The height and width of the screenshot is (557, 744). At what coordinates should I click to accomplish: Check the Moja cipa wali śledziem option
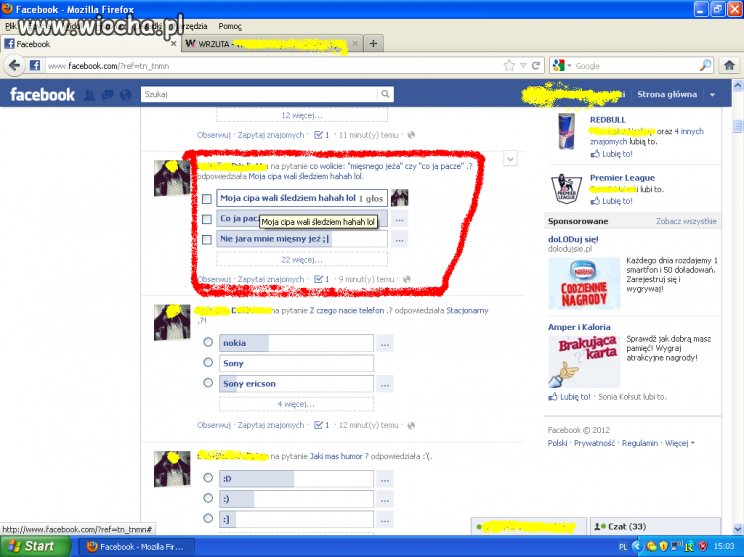click(x=206, y=199)
